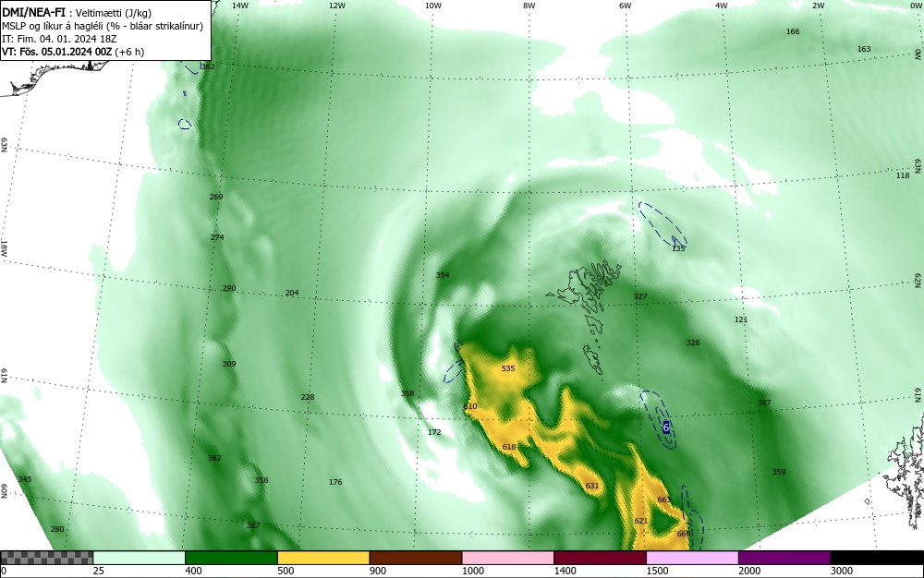The width and height of the screenshot is (924, 578).
Task: Click the CAPE value 290
Action: click(x=229, y=288)
